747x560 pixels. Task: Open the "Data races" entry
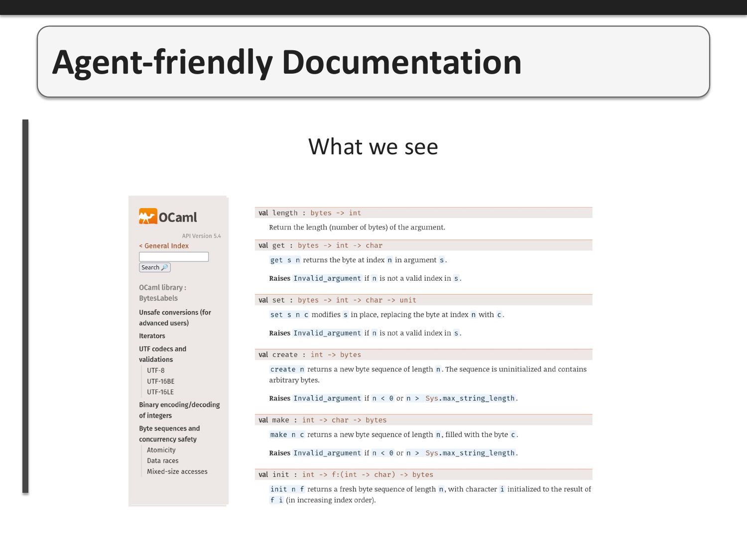(x=162, y=460)
